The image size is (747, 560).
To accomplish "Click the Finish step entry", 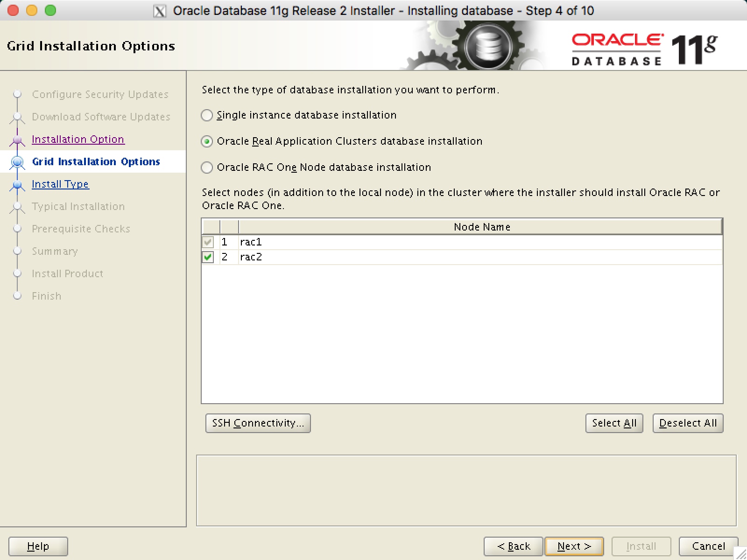I will coord(46,296).
